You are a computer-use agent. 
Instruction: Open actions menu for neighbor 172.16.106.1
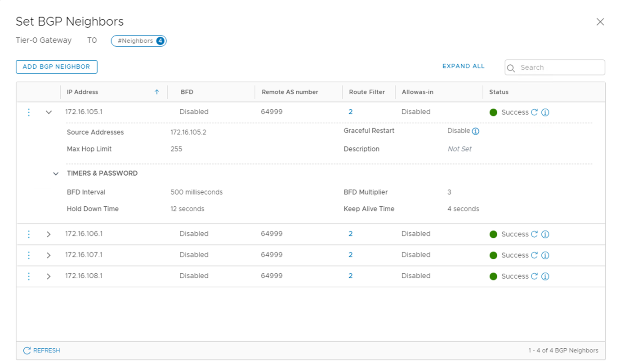point(29,234)
